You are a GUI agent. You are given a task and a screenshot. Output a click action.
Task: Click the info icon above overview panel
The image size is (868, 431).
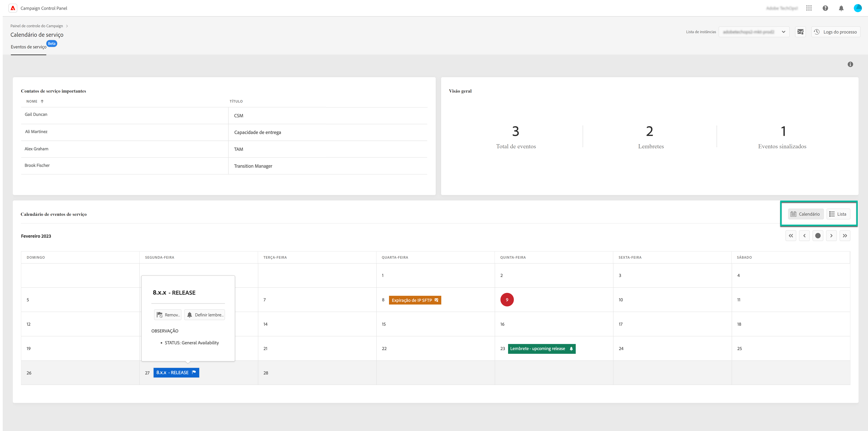pos(850,64)
